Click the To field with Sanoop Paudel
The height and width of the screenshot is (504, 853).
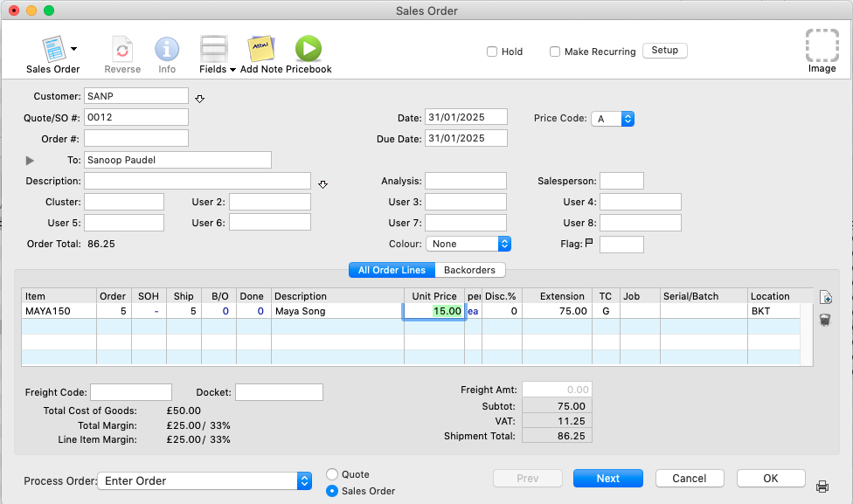point(177,160)
